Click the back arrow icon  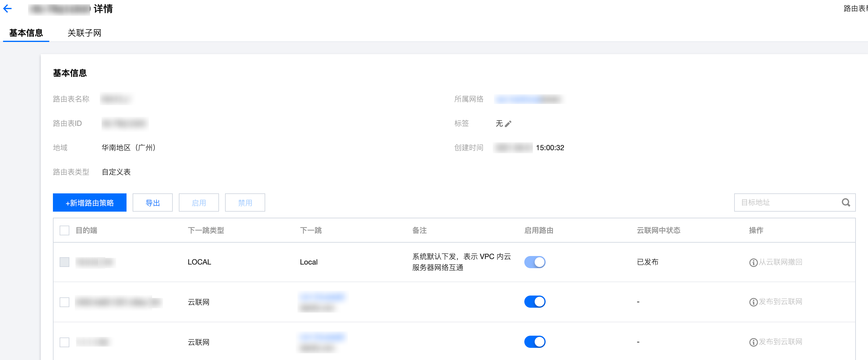tap(8, 9)
